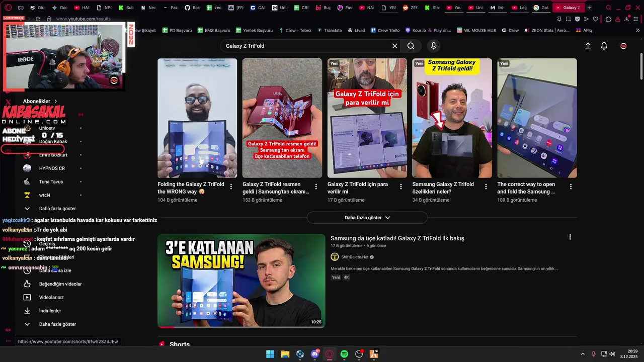644x362 pixels.
Task: Click the taskbar volume icon
Action: [x=612, y=354]
